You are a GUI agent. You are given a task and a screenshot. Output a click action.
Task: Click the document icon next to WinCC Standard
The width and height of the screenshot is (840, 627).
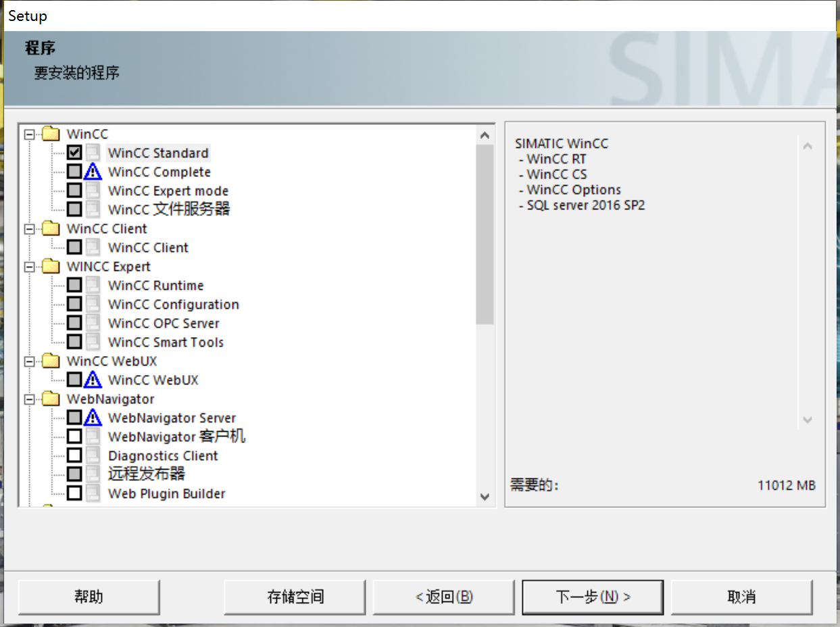(93, 153)
